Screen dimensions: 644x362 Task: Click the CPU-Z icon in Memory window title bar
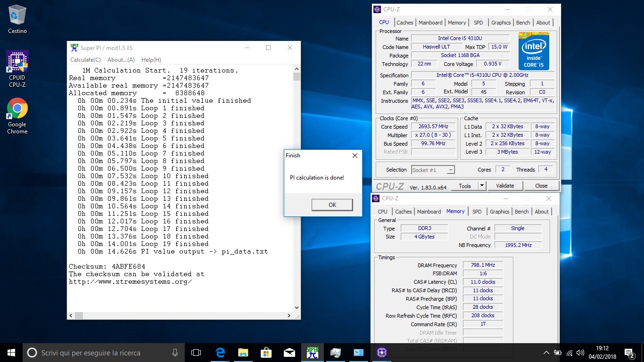pyautogui.click(x=376, y=198)
